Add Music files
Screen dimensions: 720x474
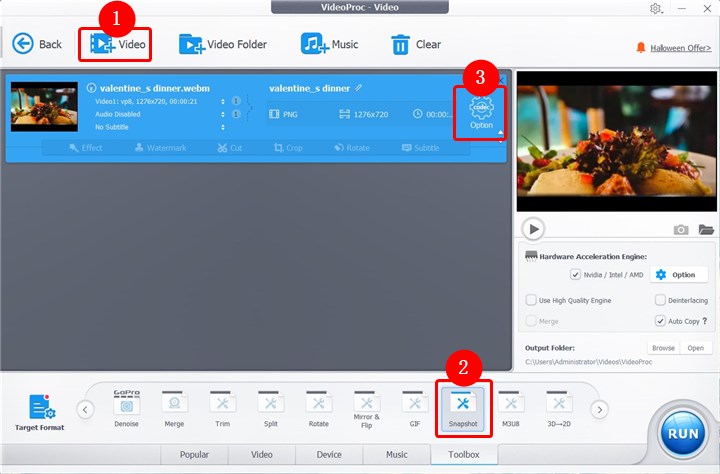pos(329,44)
